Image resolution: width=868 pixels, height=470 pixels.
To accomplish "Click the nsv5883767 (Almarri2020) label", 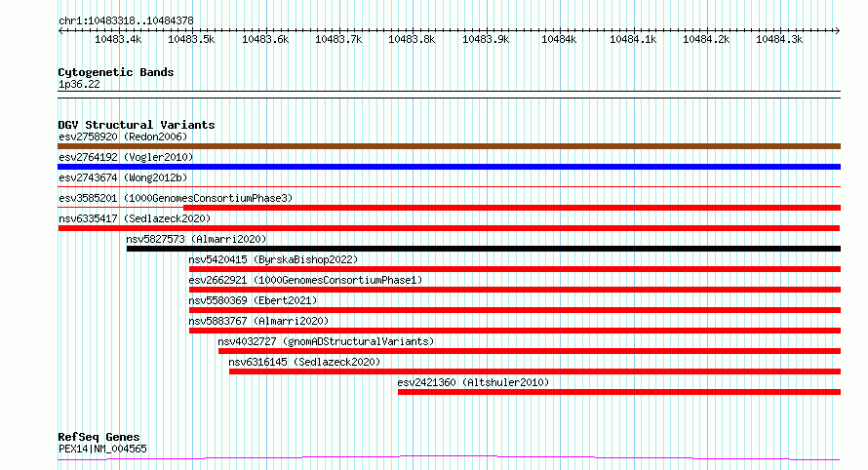I will [258, 321].
